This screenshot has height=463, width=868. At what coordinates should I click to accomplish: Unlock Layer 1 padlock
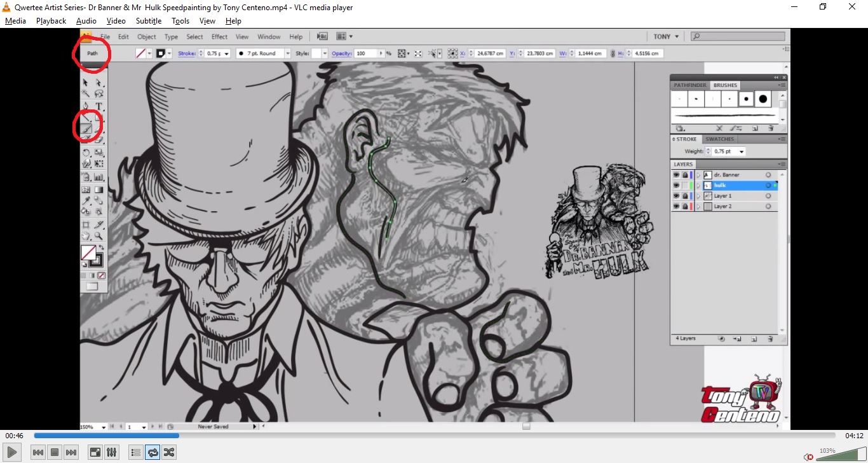click(x=685, y=196)
